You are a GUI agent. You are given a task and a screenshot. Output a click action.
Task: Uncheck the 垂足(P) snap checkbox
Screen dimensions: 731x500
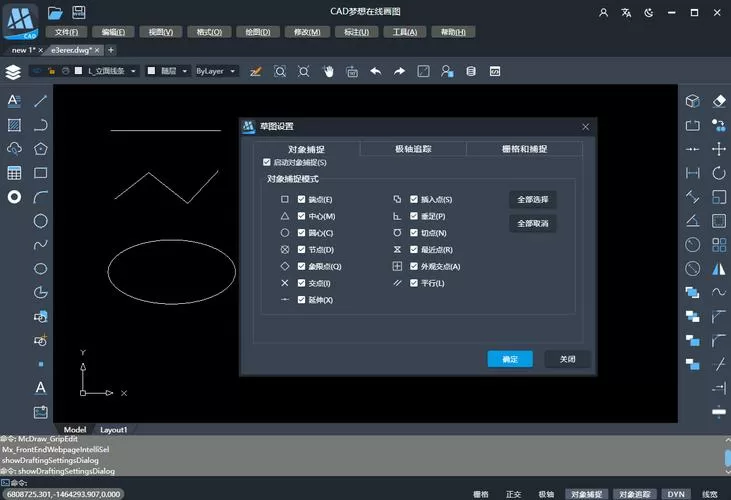[414, 216]
